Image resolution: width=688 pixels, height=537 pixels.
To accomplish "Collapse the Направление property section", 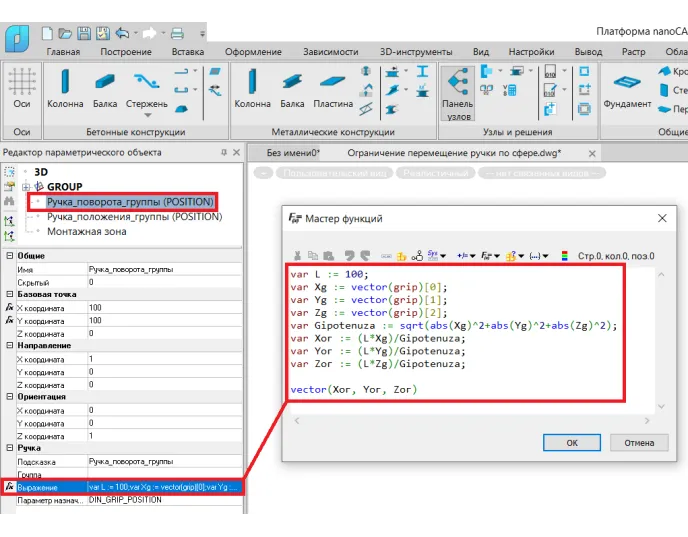I will click(10, 345).
